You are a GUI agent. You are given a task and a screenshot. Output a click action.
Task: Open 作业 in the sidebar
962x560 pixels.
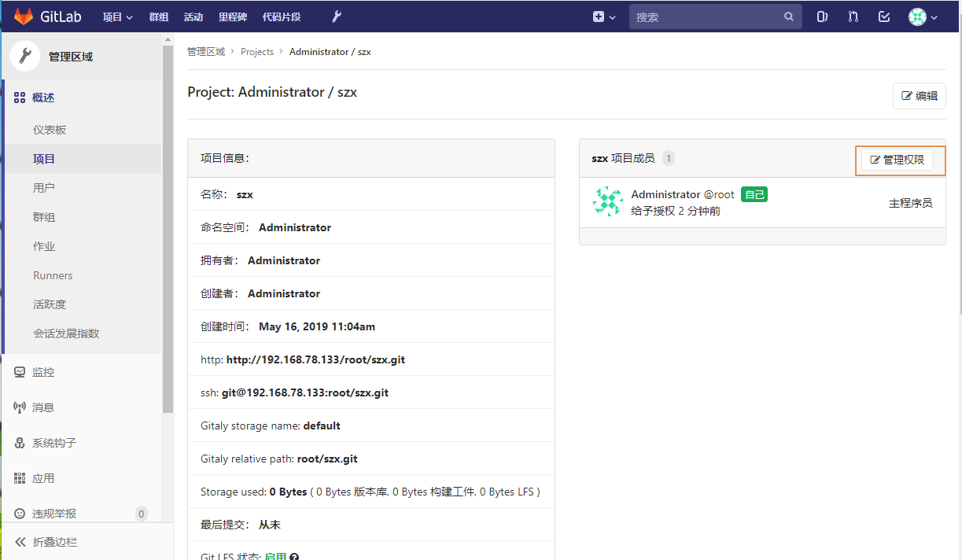click(44, 246)
